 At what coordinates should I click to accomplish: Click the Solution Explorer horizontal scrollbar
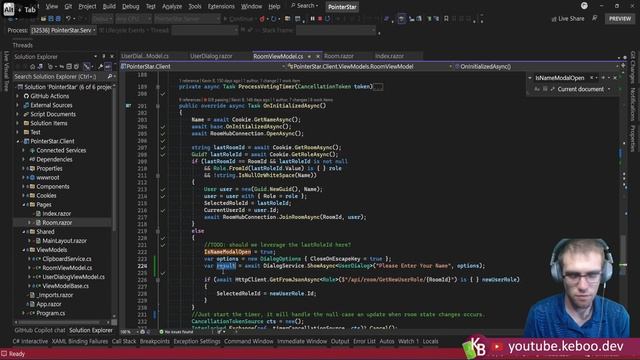(62, 322)
